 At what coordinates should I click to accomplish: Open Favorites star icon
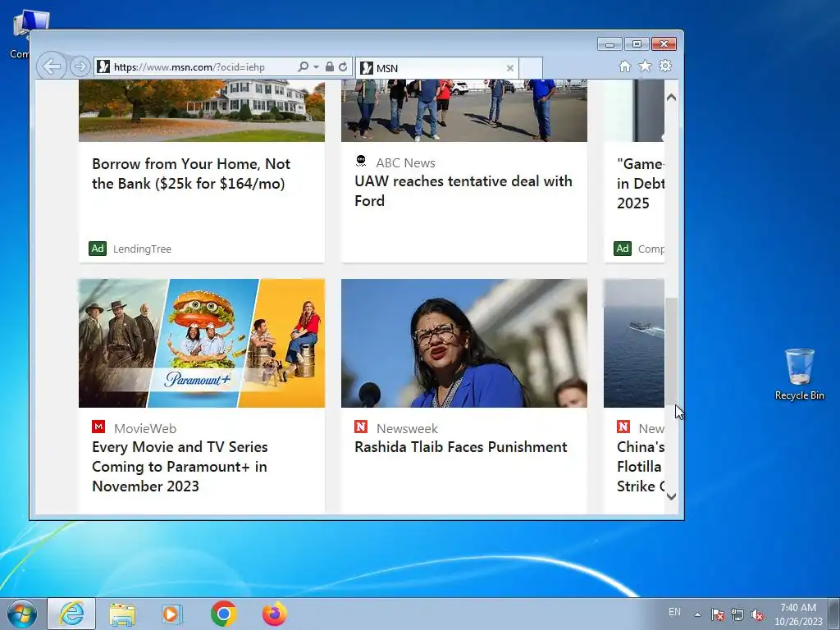645,66
